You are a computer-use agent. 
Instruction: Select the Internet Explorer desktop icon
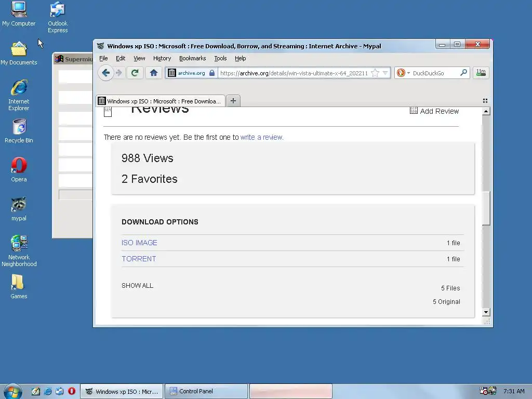[19, 96]
